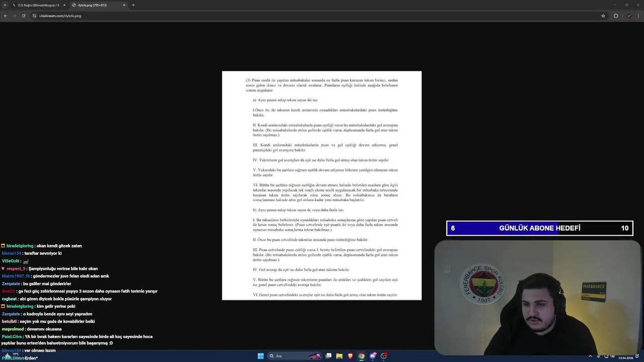Click biradetgloring message 'okan kendi gitcek zaten'

[x=59, y=246]
